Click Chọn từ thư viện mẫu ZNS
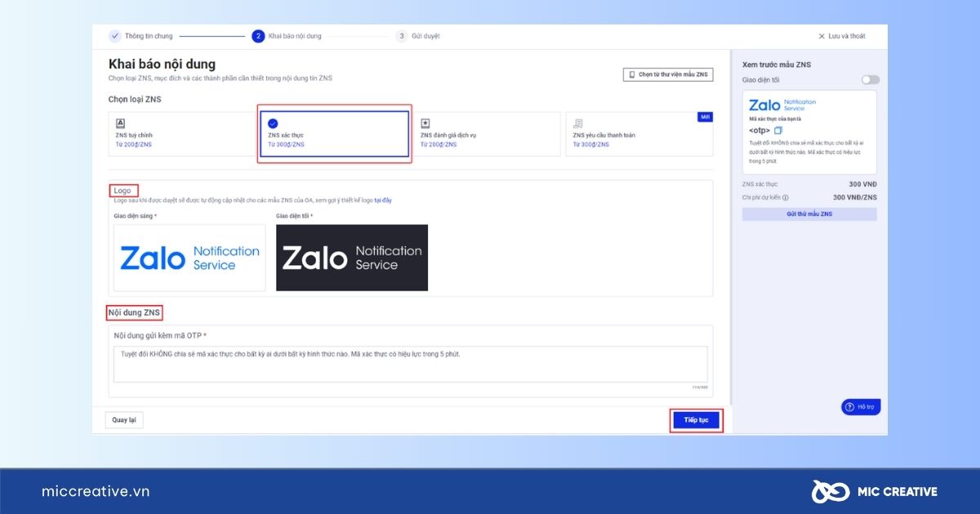Screen dimensions: 980x514 (668, 74)
